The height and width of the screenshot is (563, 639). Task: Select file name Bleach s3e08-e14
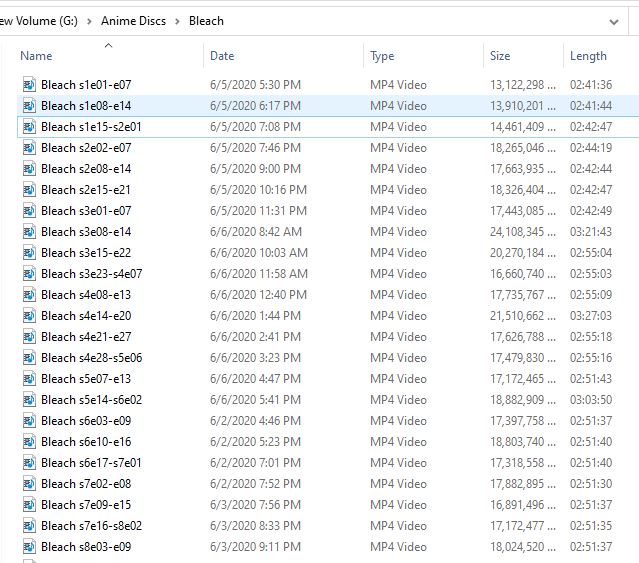[86, 232]
